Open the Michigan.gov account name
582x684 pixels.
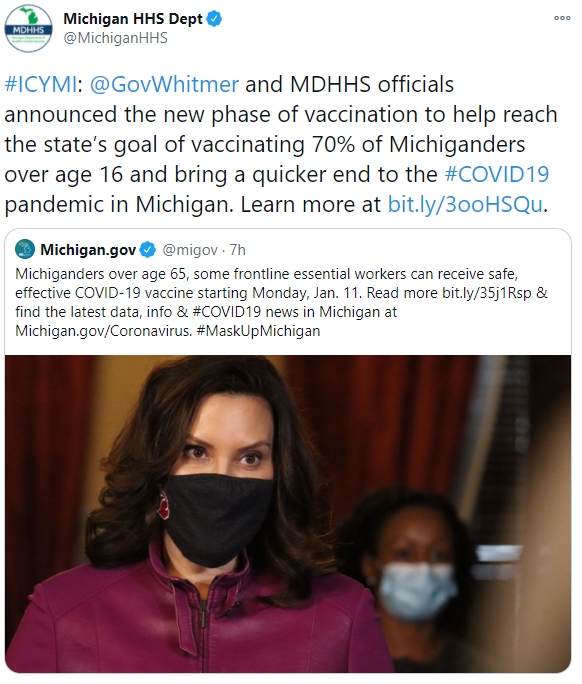pyautogui.click(x=88, y=250)
